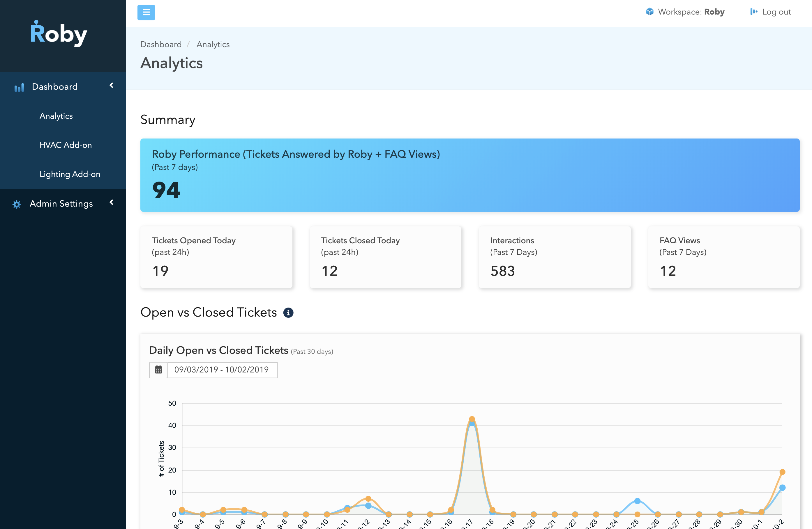Image resolution: width=812 pixels, height=529 pixels.
Task: Select Dashboard sidebar item
Action: pyautogui.click(x=63, y=87)
